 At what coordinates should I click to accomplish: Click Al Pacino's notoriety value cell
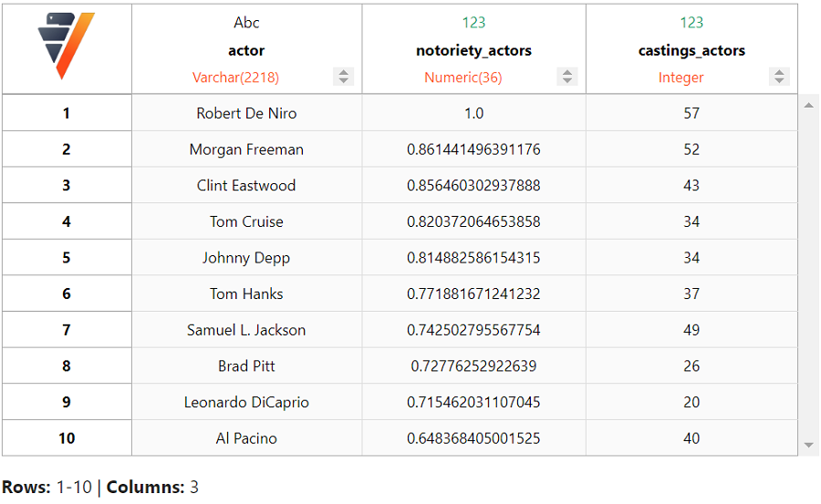(x=473, y=438)
